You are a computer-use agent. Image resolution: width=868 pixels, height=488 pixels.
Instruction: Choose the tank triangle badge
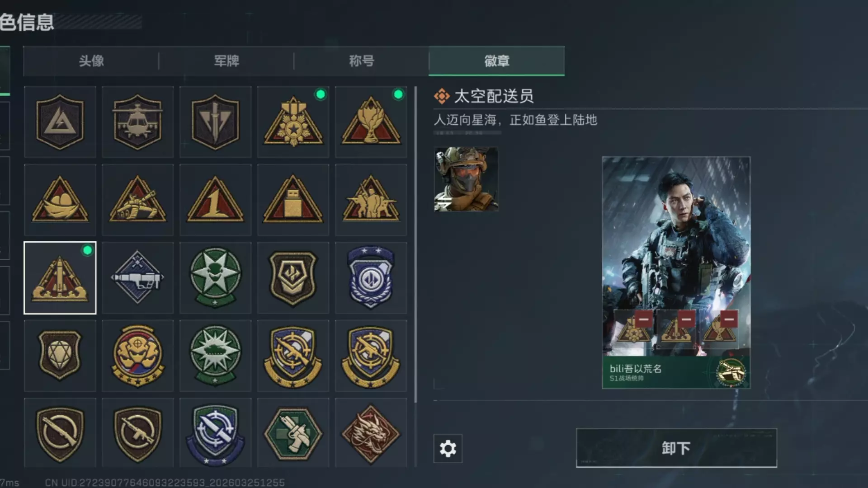[137, 200]
